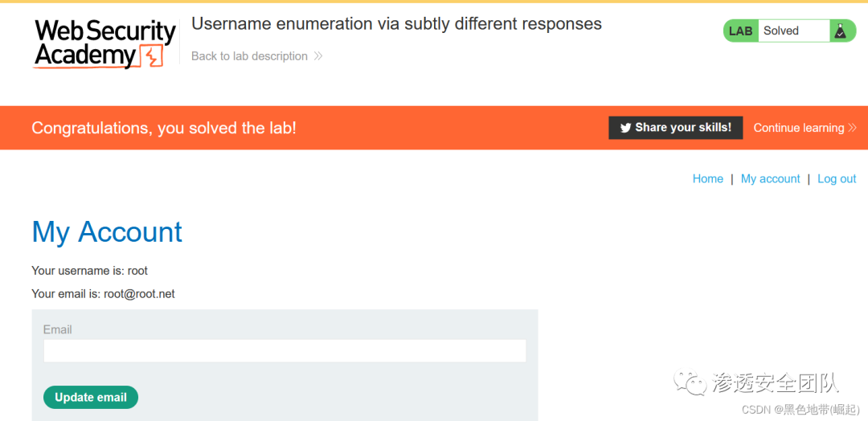868x421 pixels.
Task: Click the lightning bolt in the logo
Action: 151,57
